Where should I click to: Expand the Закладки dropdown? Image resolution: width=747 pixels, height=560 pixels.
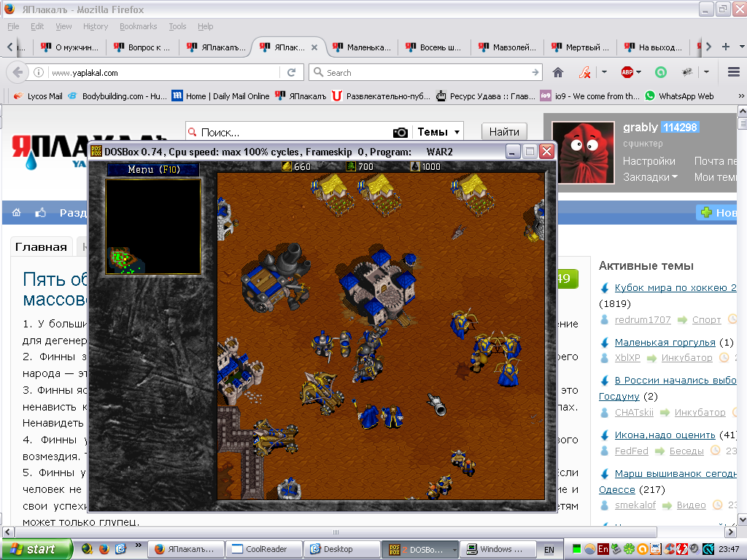(650, 177)
